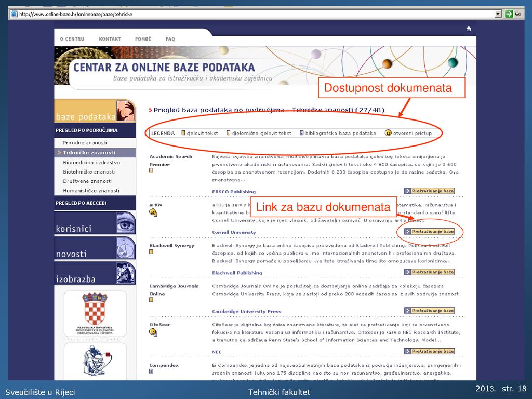
Task: Click the open-access smiley icon under CiteSeer
Action: 153,332
